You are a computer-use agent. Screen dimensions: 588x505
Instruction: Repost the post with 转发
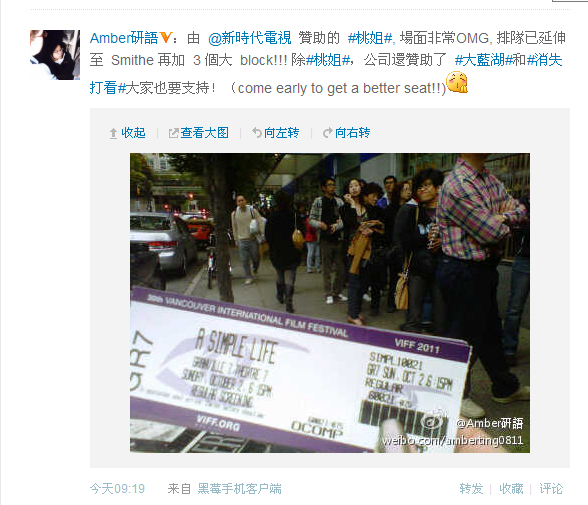click(x=471, y=489)
